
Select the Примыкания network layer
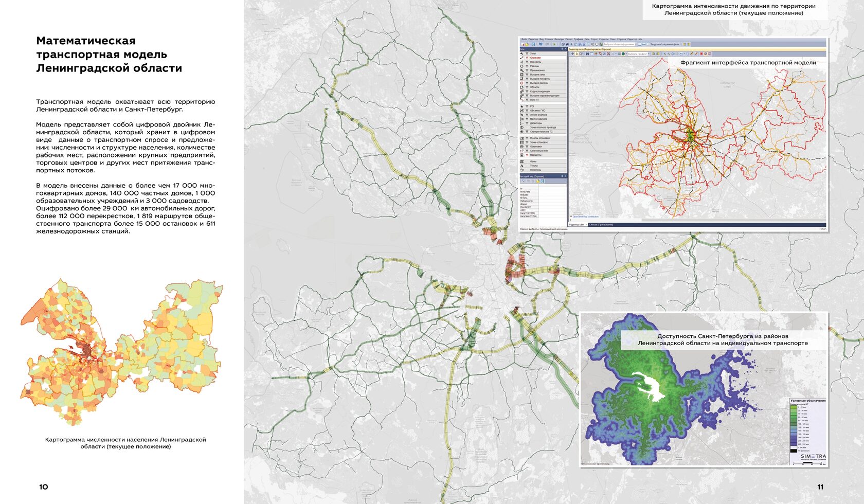click(x=543, y=70)
